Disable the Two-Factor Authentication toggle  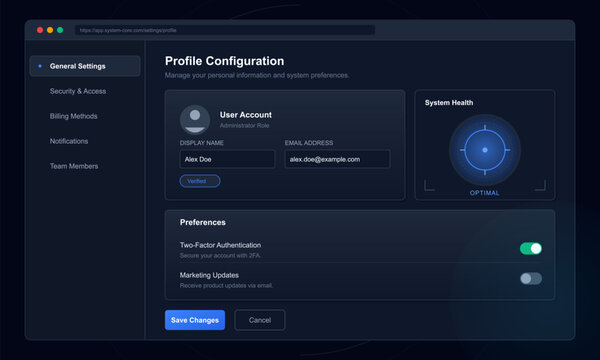click(x=531, y=249)
